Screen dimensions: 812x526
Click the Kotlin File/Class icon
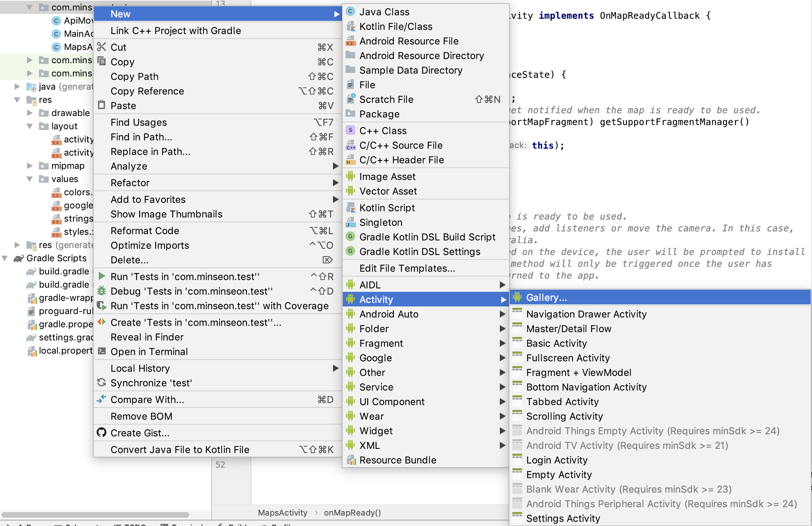[350, 26]
